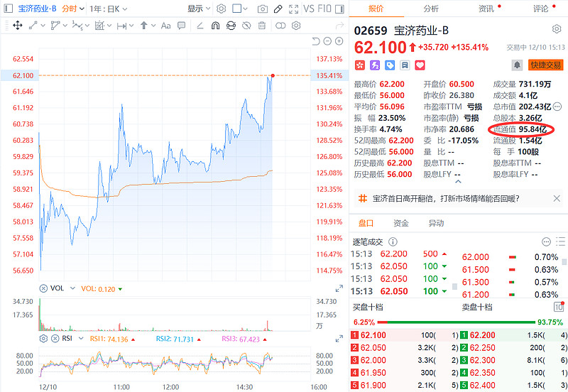Open chart settings gear in top toolbar
568x392 pixels.
click(221, 9)
